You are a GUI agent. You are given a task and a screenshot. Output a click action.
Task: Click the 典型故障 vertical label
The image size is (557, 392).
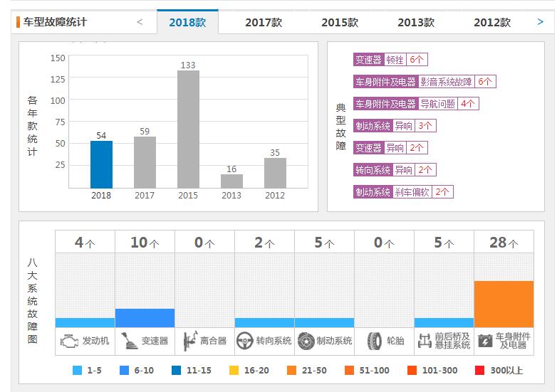point(340,127)
